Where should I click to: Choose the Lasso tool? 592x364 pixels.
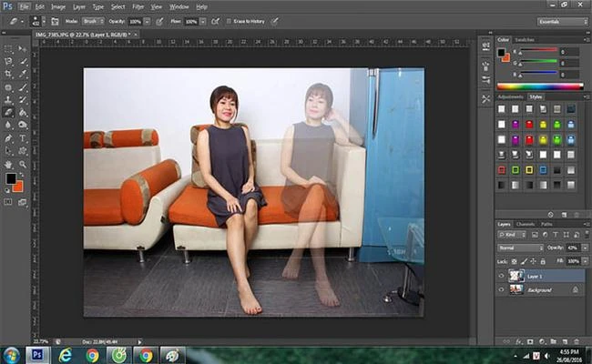tap(8, 61)
